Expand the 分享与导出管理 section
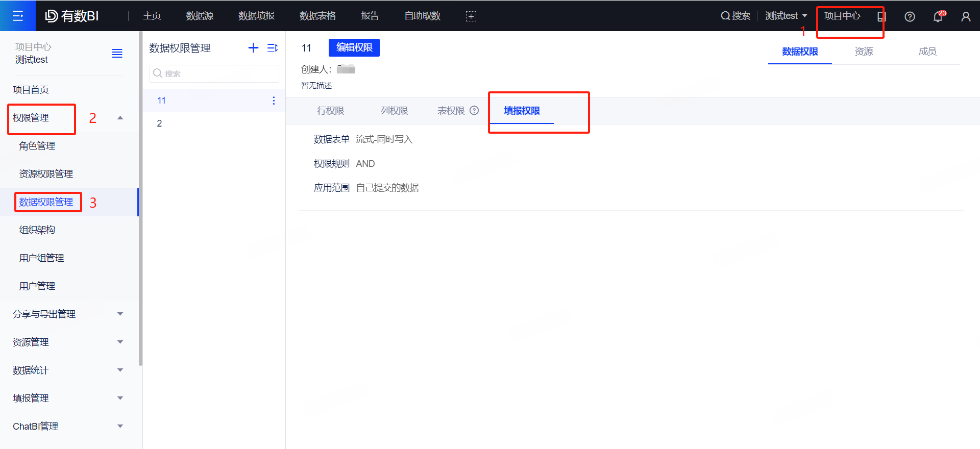980x449 pixels. tap(120, 314)
